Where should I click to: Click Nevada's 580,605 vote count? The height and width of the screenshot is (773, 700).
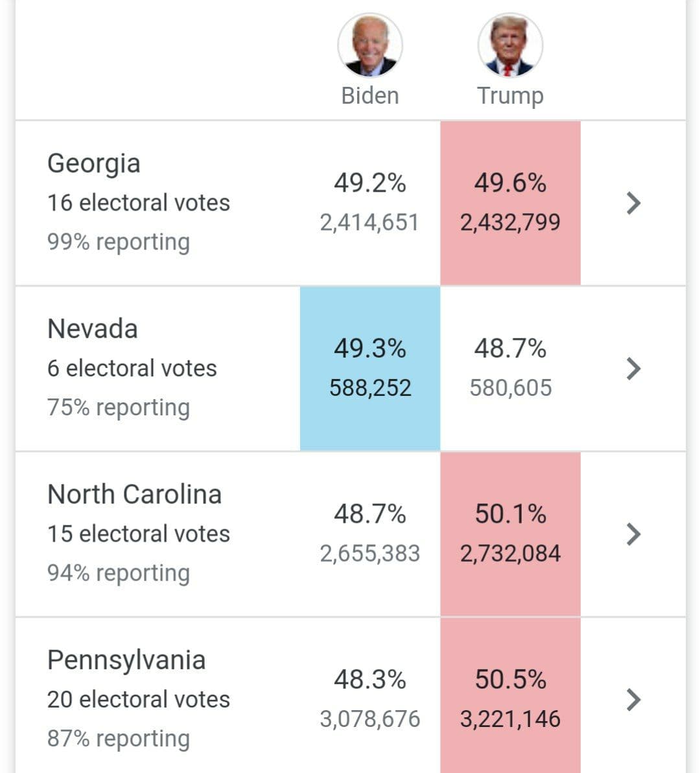coord(510,388)
